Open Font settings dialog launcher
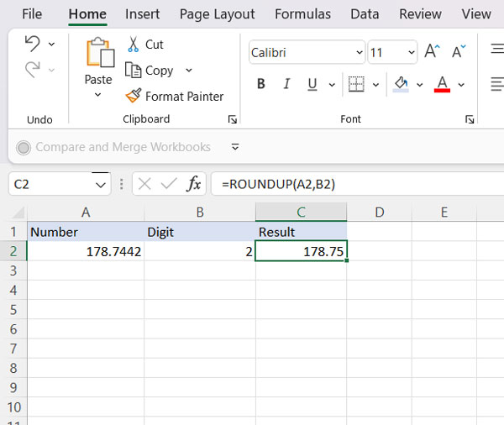 [470, 119]
